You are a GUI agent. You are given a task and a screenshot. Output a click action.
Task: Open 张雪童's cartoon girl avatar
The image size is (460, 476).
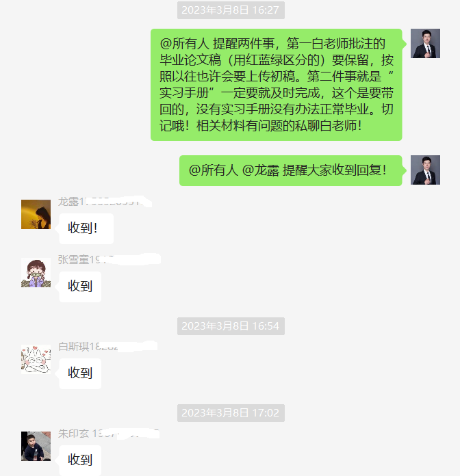point(36,273)
